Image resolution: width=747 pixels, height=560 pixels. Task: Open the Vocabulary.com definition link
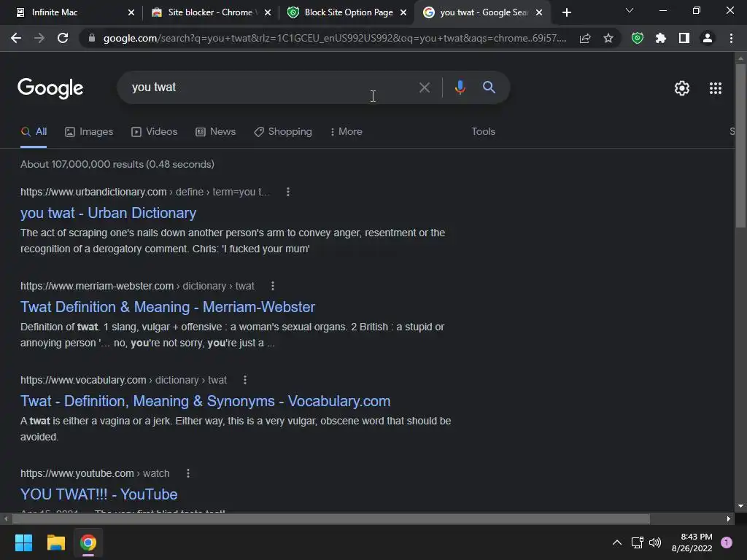click(205, 401)
